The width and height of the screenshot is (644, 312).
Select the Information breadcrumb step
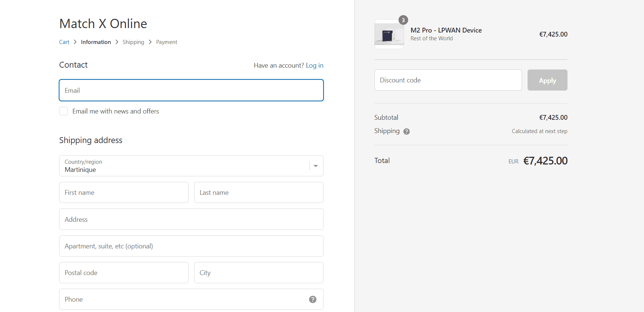pos(96,42)
